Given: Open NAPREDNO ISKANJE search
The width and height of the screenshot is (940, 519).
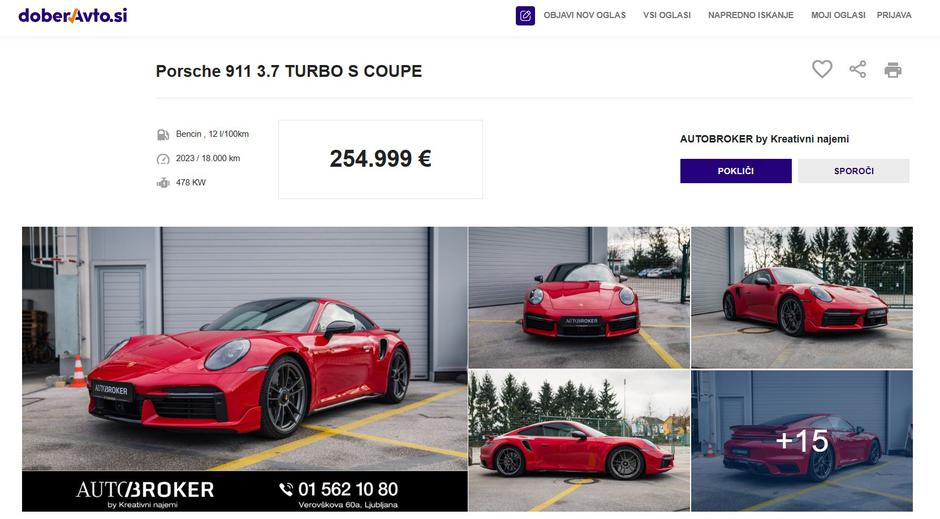Looking at the screenshot, I should tap(751, 15).
